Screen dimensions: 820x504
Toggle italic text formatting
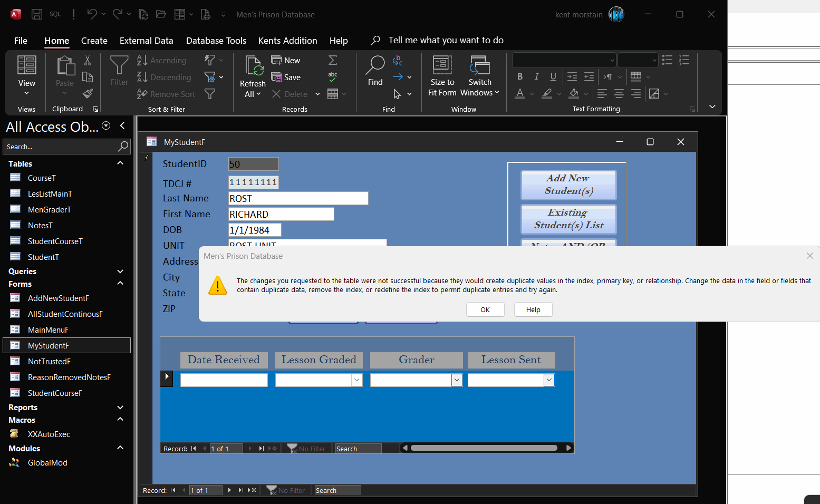(x=536, y=76)
